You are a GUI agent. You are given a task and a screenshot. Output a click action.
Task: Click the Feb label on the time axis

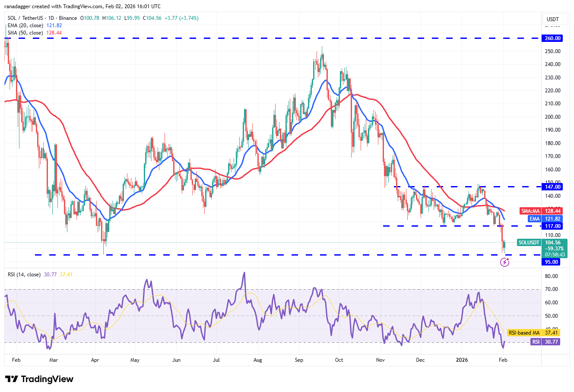[x=16, y=360]
